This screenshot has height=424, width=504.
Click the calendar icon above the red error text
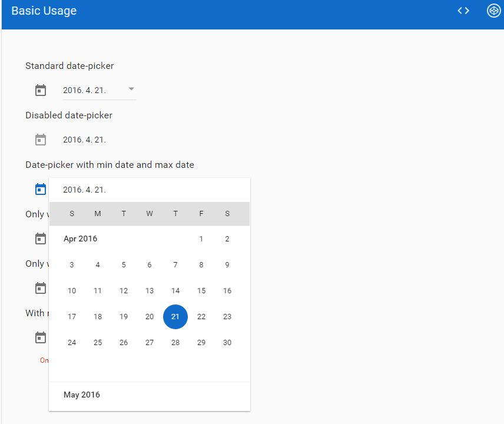click(40, 337)
